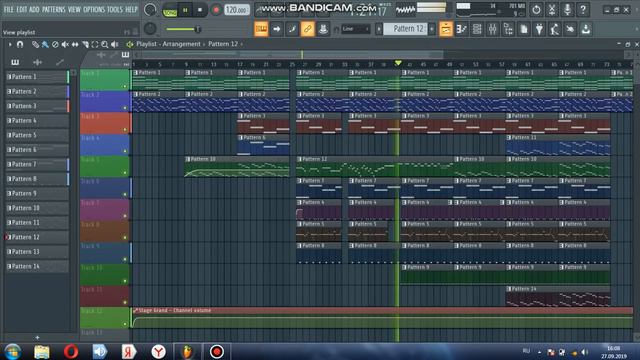Screen dimensions: 640x360
Task: Pause playback with the pause button
Action: tap(185, 9)
